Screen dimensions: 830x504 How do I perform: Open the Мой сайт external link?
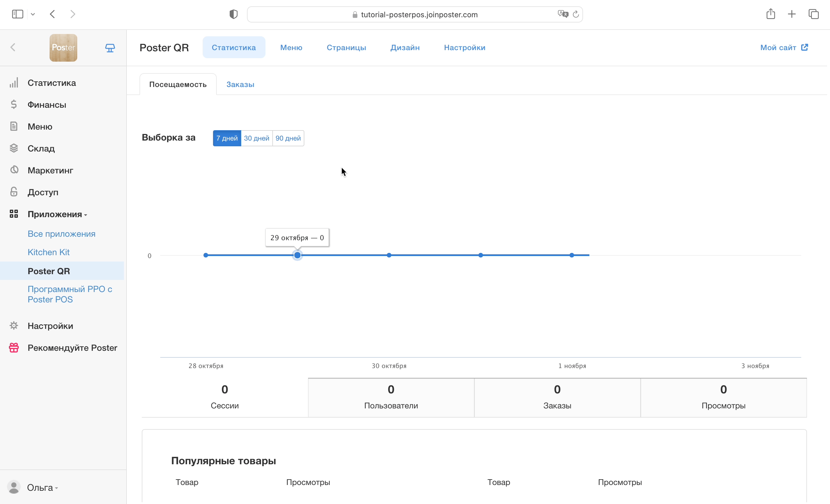coord(784,48)
